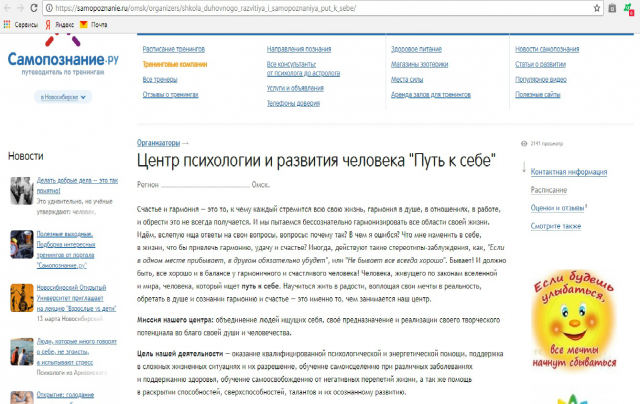Bookmark the page with star icon

click(x=597, y=8)
